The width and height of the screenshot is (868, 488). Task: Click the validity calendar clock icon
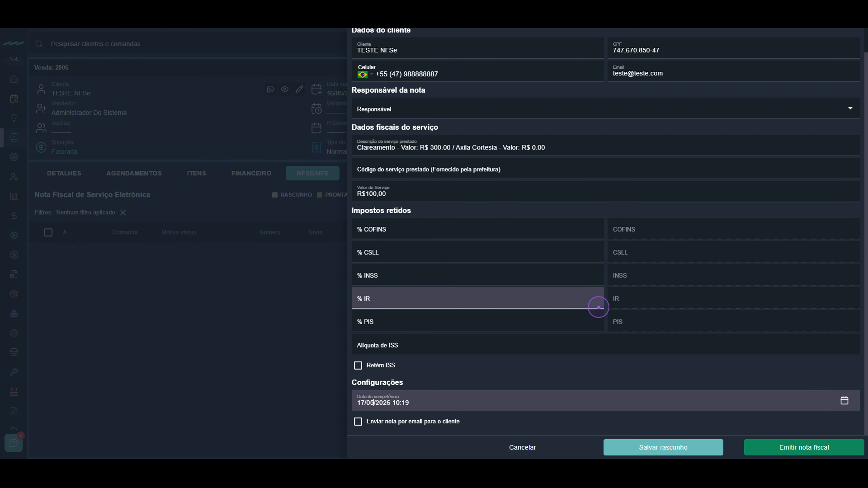click(x=316, y=108)
